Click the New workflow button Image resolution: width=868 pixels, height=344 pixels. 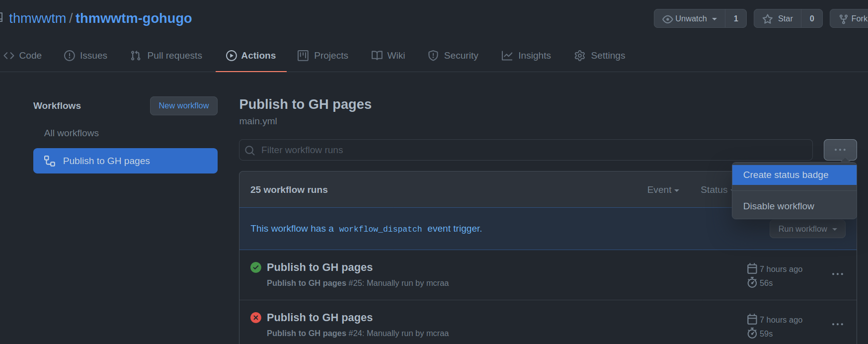click(184, 106)
